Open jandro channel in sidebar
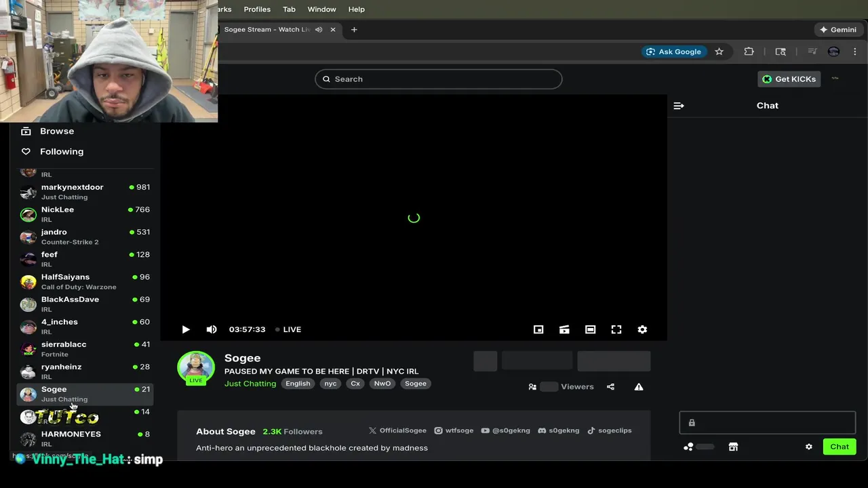The height and width of the screenshot is (488, 868). (85, 237)
